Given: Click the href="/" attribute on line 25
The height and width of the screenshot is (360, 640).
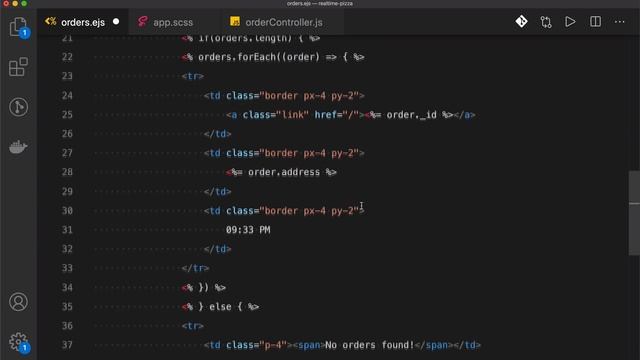Looking at the screenshot, I should tap(336, 115).
